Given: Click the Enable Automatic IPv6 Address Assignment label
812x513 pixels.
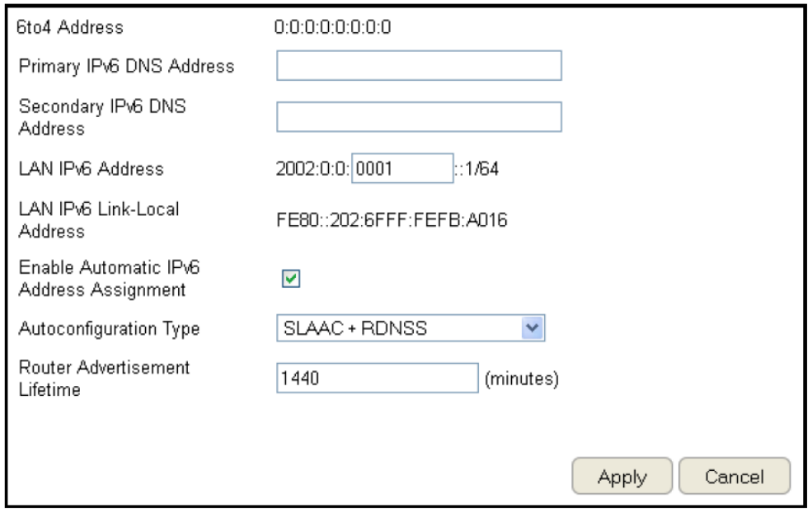Looking at the screenshot, I should (x=102, y=279).
